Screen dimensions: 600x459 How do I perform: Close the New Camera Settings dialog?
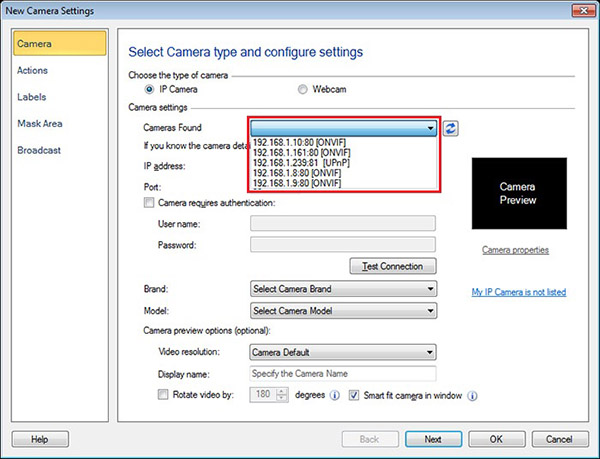[x=583, y=11]
